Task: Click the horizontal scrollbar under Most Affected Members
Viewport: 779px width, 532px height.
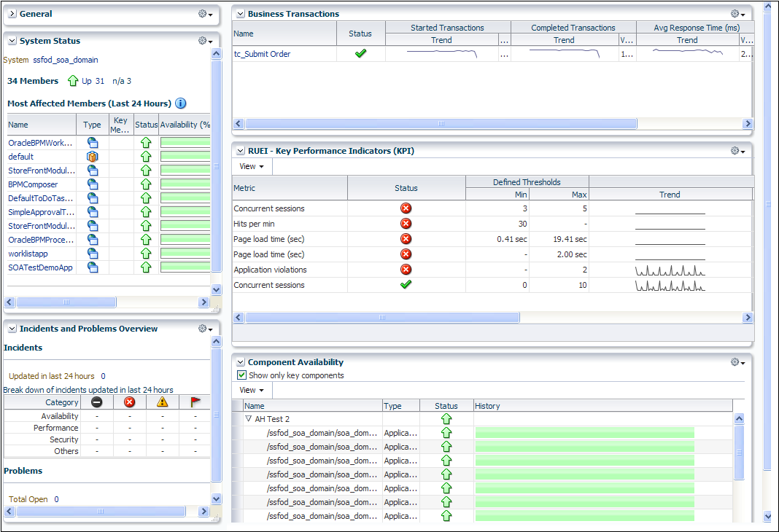Action: (x=66, y=302)
